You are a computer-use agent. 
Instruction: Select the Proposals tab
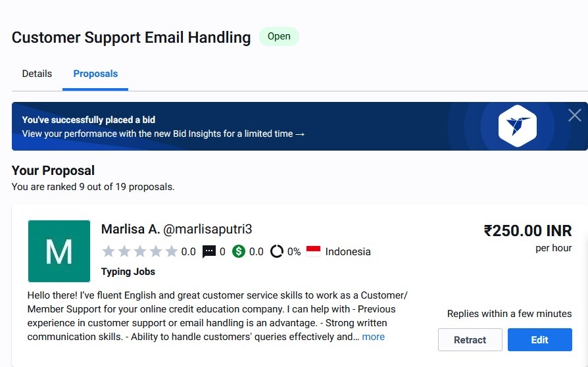(95, 74)
